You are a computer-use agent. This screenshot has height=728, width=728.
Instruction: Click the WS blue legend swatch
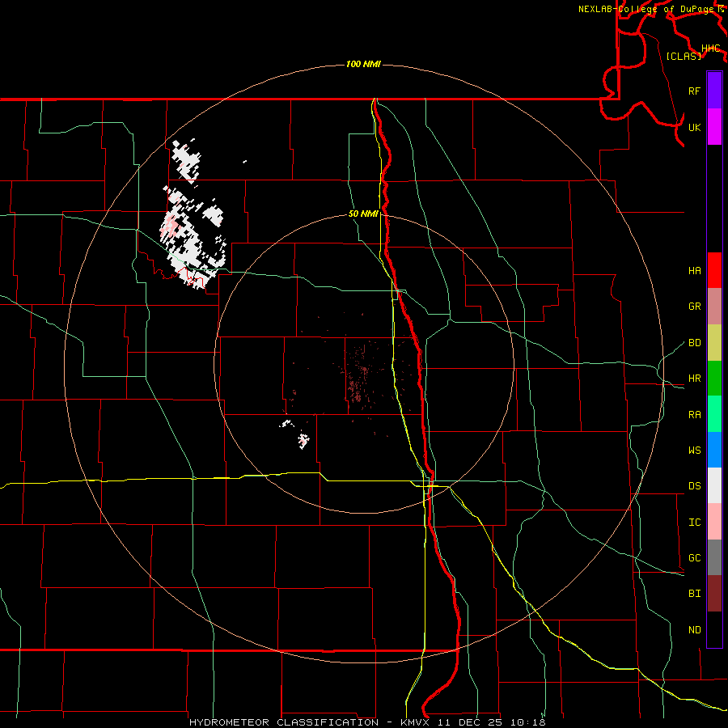(x=714, y=450)
